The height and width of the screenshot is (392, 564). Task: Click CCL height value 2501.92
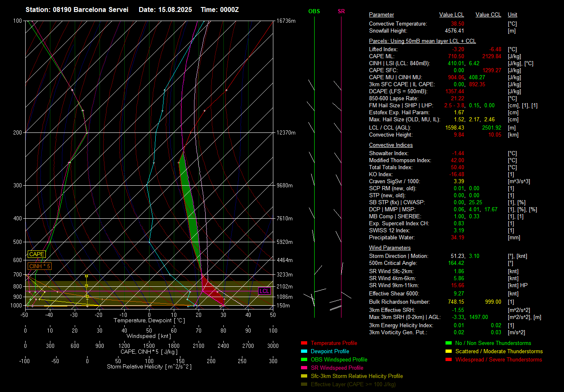492,128
